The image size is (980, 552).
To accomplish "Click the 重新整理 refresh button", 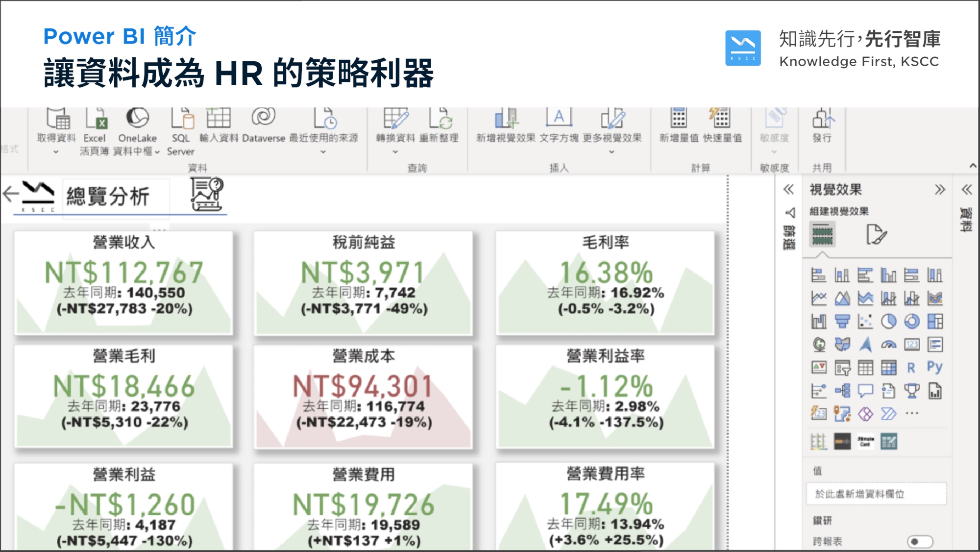I will (x=439, y=126).
